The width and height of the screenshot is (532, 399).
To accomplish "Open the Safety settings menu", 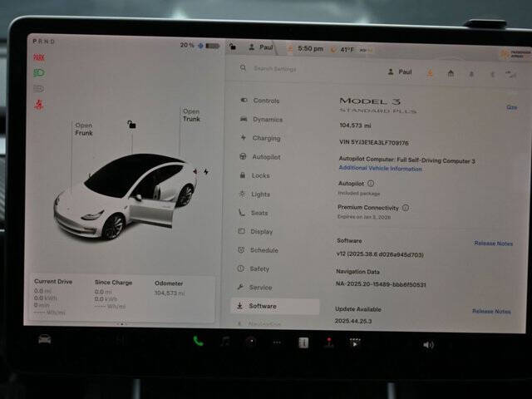I will 253,268.
